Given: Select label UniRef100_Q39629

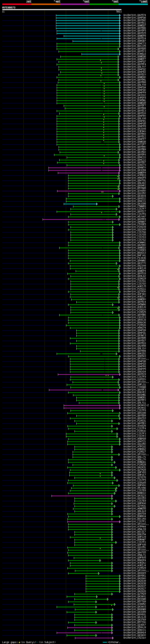Looking at the screenshot, I should [135, 279].
